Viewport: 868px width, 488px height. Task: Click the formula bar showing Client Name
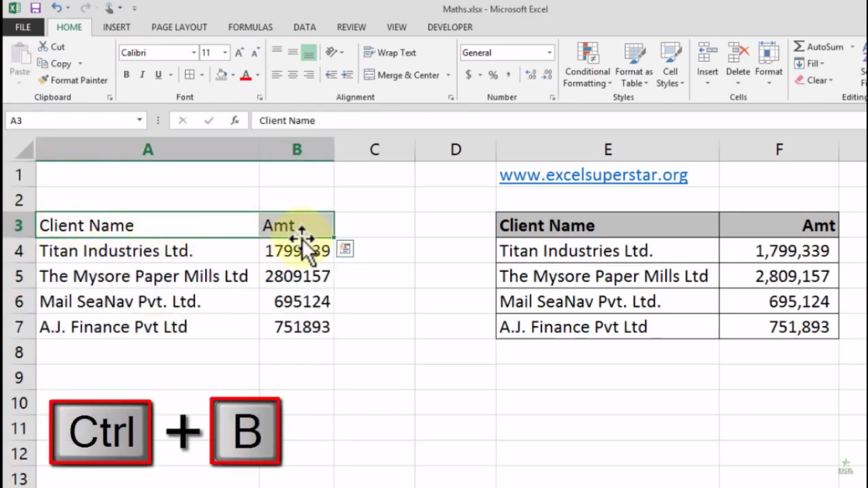click(559, 121)
